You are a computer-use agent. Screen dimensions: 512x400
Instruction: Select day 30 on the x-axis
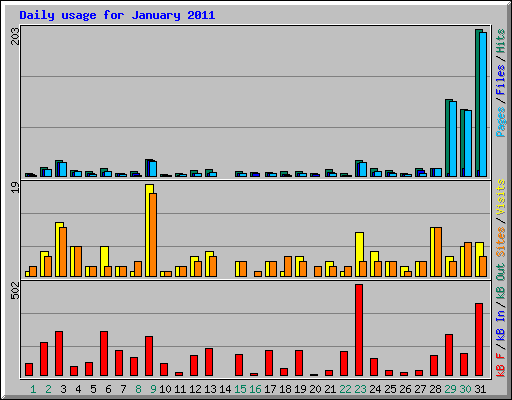pos(465,389)
